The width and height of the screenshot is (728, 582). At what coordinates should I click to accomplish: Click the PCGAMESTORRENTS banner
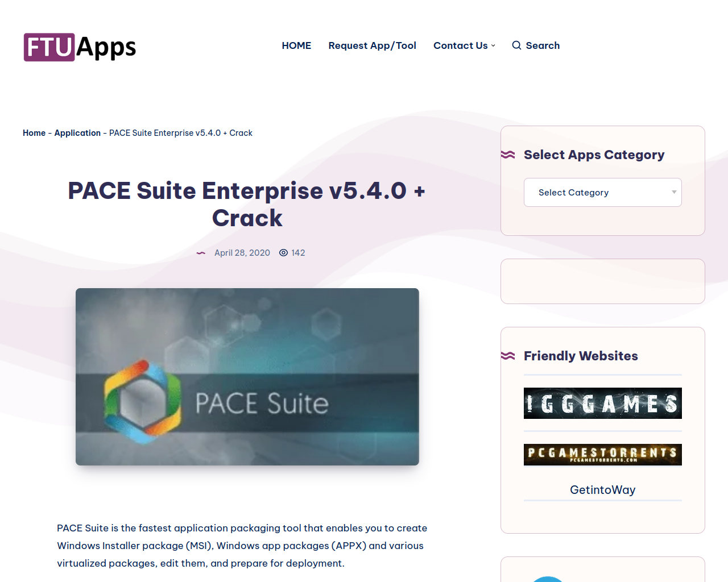[602, 455]
